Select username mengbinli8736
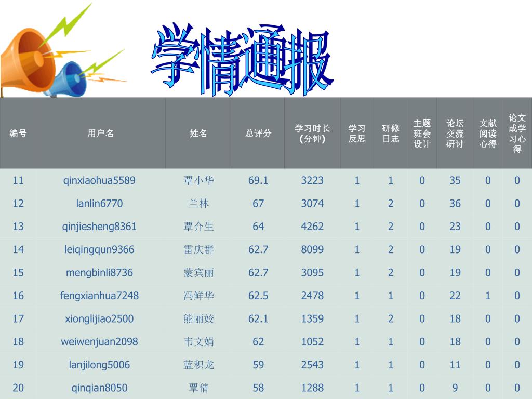 coord(99,273)
